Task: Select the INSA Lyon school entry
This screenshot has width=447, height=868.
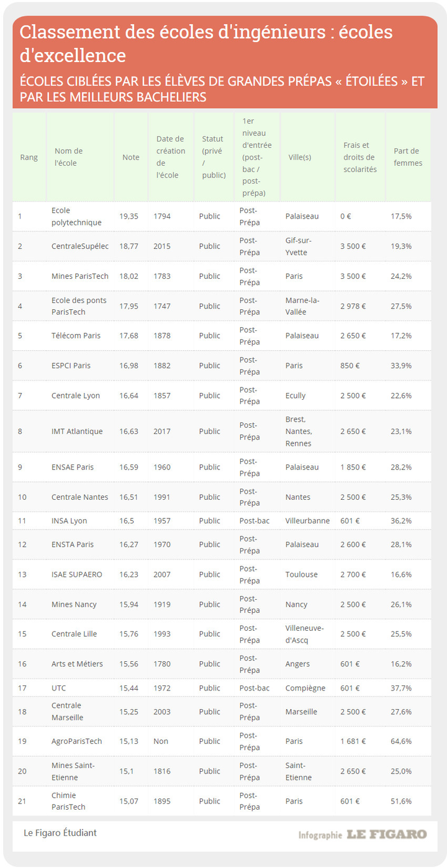Action: click(70, 520)
